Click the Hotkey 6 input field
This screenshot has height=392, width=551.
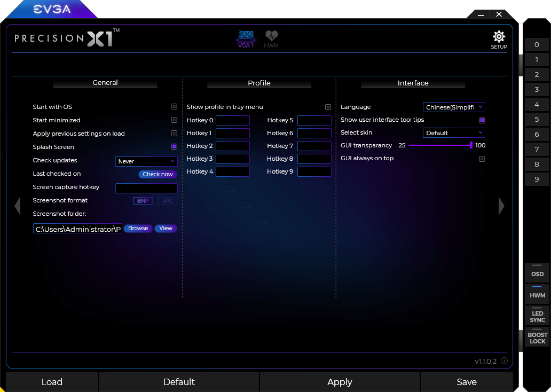coord(314,133)
